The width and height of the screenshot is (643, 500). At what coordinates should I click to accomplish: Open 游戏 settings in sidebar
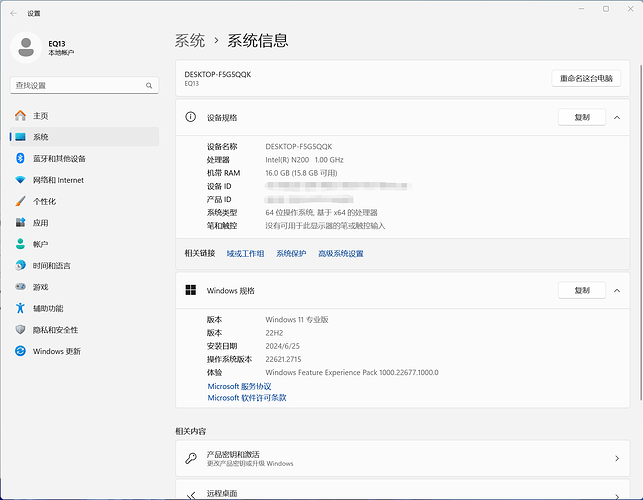coord(40,287)
